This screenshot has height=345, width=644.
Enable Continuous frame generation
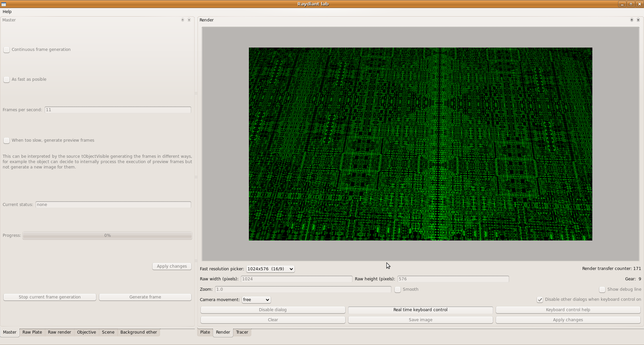pyautogui.click(x=7, y=50)
